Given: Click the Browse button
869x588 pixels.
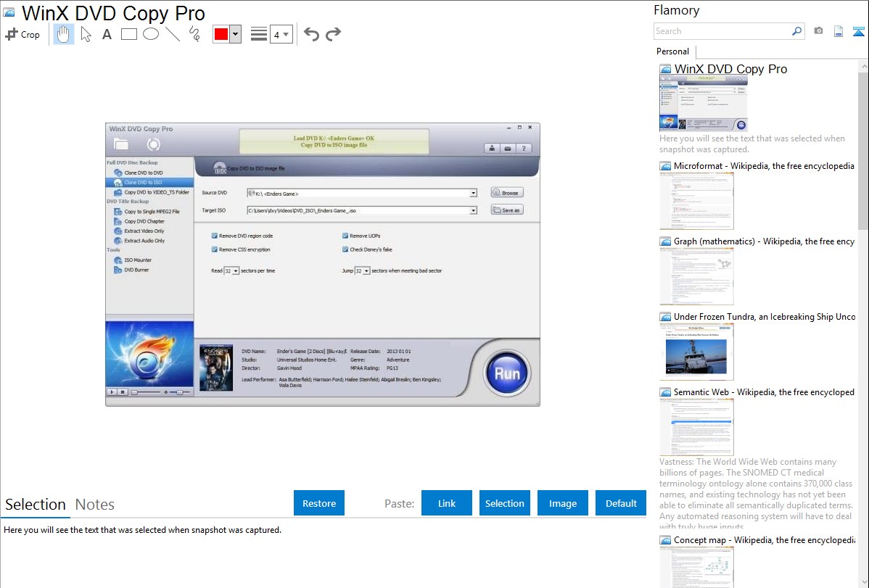Looking at the screenshot, I should pos(506,193).
